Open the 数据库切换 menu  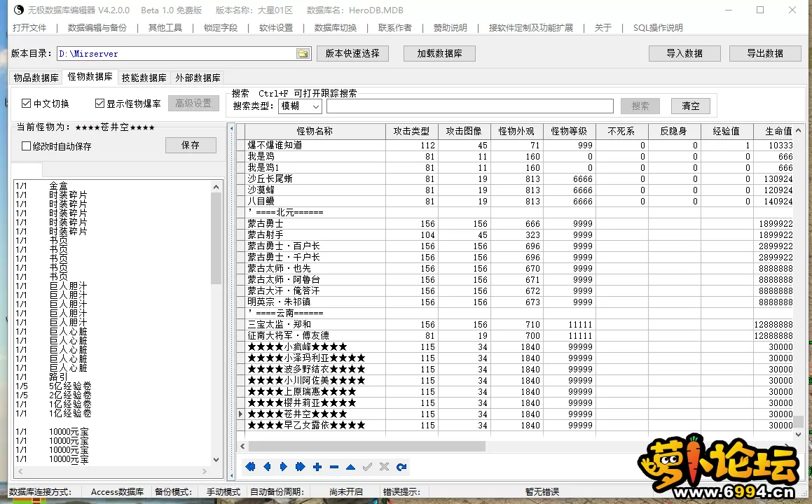336,28
